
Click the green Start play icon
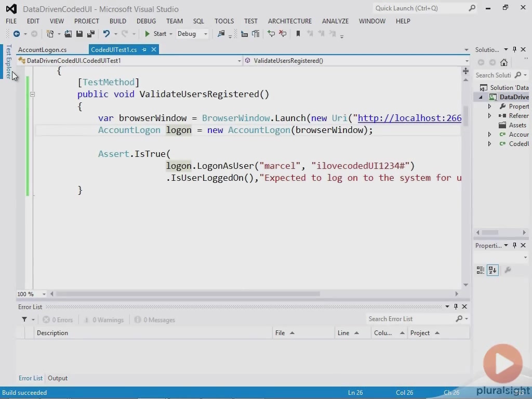pos(147,34)
